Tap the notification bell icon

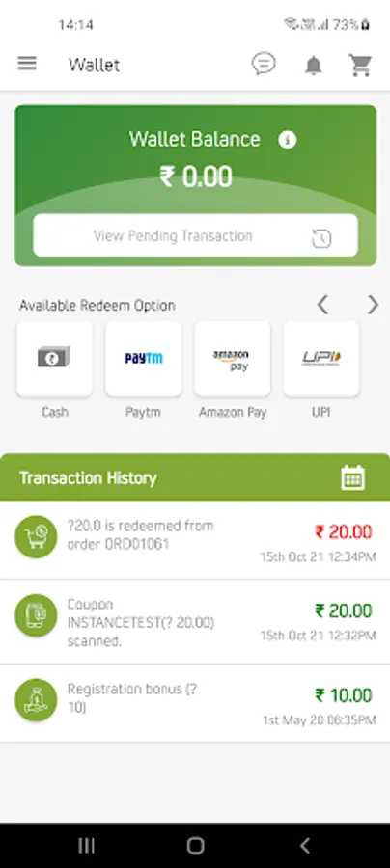point(314,66)
